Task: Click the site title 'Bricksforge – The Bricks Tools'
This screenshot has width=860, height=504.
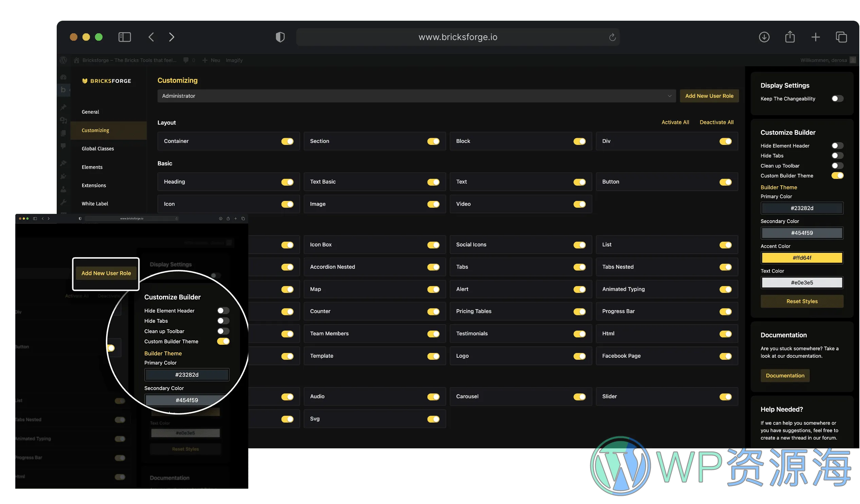Action: tap(129, 60)
